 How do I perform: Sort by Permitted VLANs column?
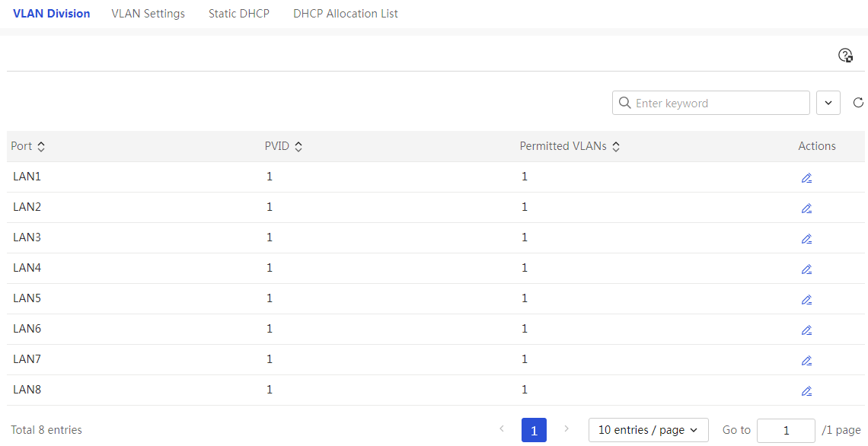coord(615,147)
